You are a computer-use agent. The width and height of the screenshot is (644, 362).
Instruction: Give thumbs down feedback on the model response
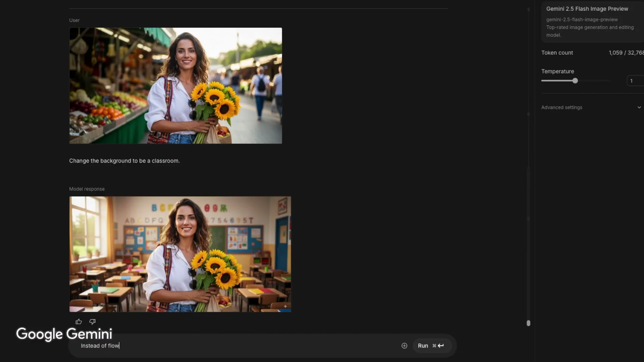pyautogui.click(x=92, y=321)
